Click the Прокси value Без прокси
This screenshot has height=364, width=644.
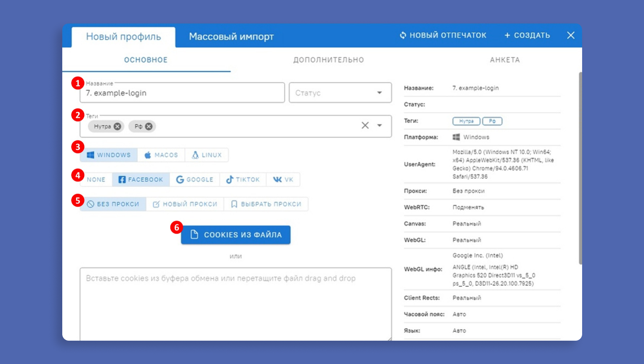click(x=469, y=191)
